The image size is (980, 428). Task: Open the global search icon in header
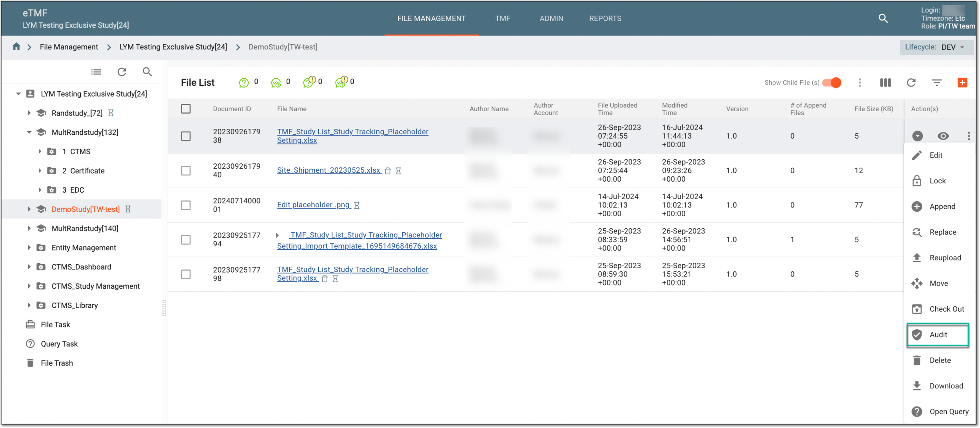coord(883,18)
